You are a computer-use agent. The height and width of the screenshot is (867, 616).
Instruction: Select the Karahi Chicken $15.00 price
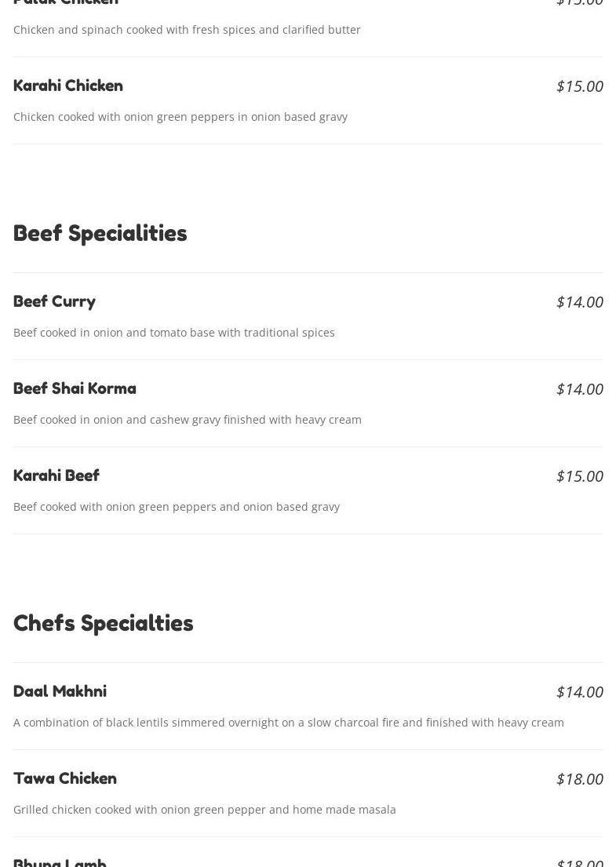(x=579, y=86)
